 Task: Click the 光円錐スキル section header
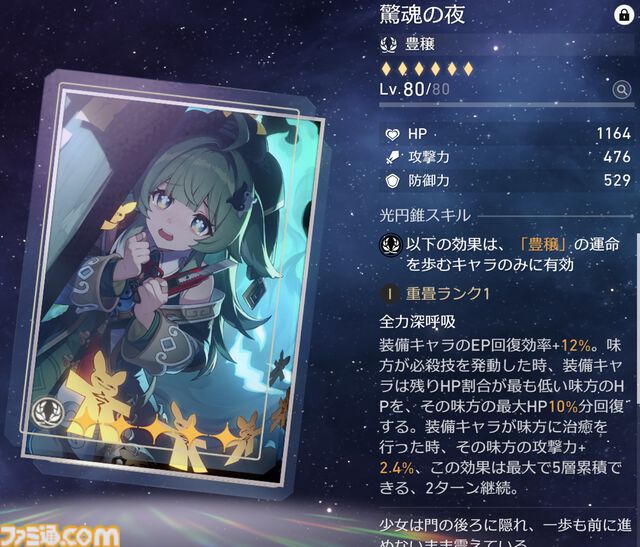425,216
